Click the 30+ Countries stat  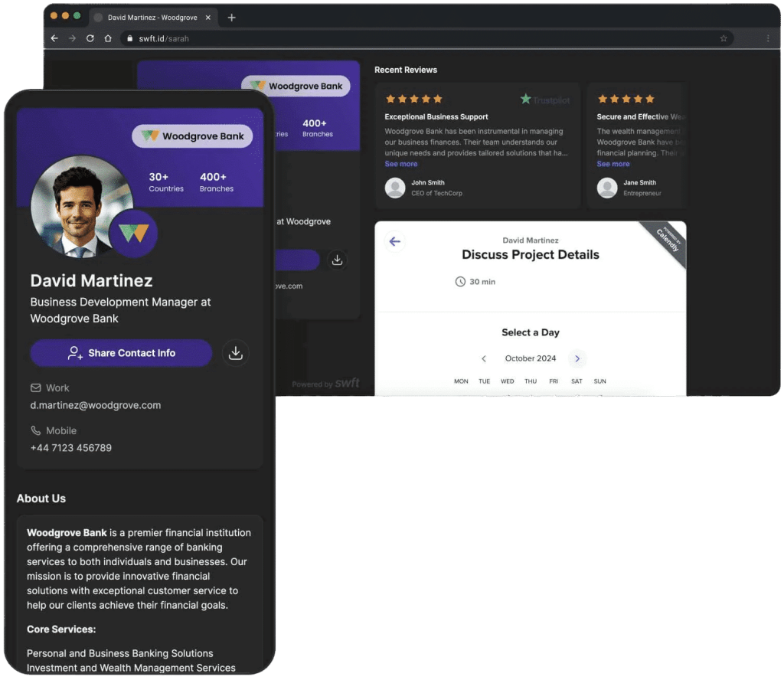pos(166,182)
